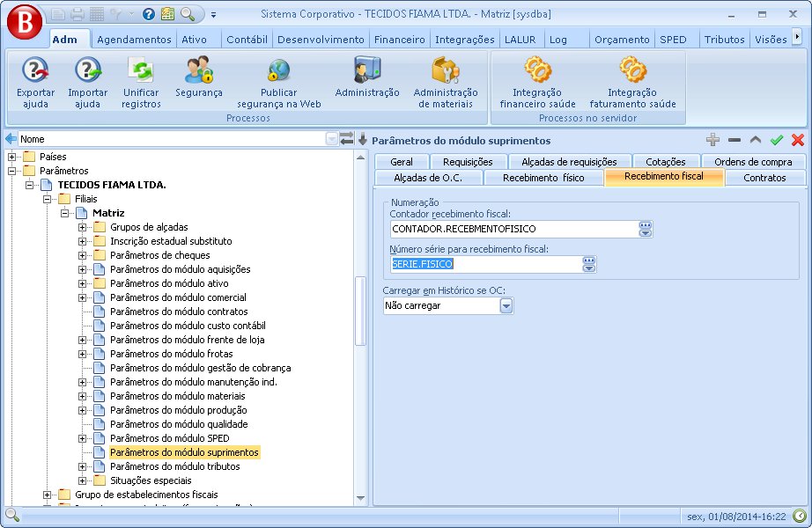Open lookup for Número série field

click(x=589, y=264)
